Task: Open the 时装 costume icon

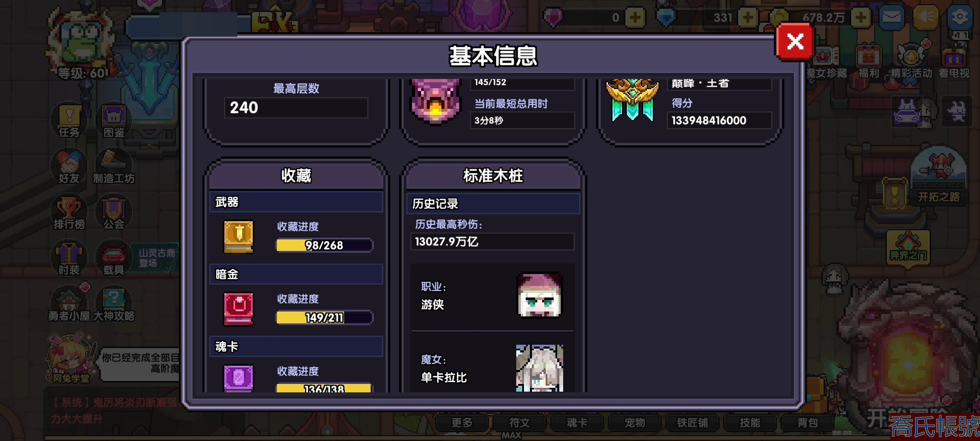Action: tap(69, 258)
